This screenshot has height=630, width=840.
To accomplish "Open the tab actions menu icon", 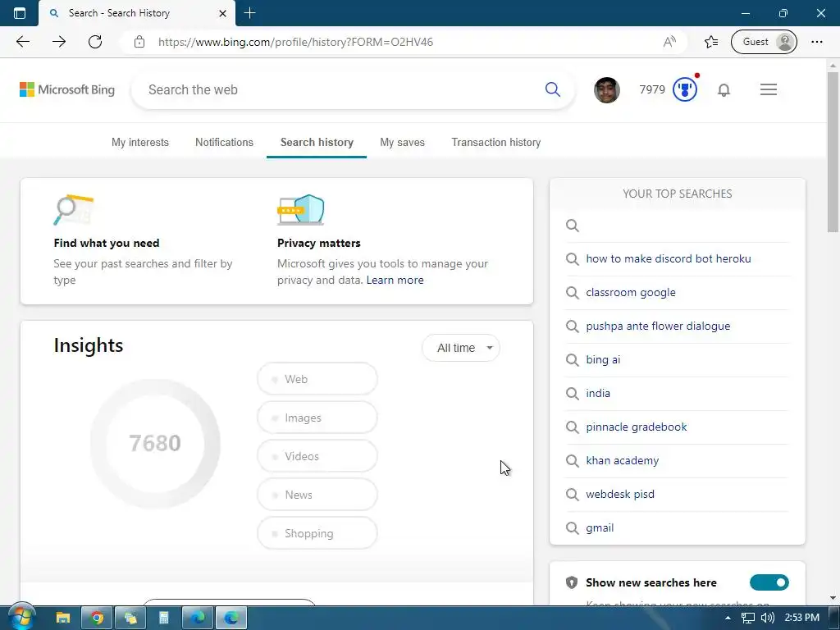I will pyautogui.click(x=20, y=13).
